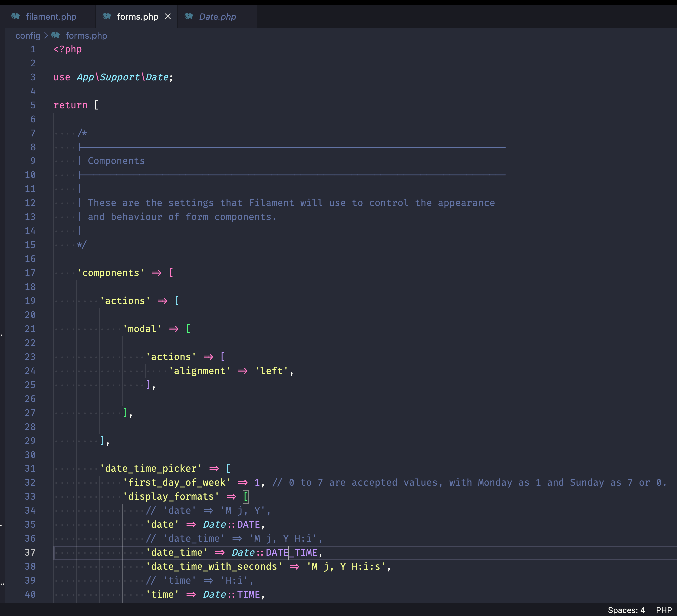Click the 'components' array key on line 17
Image resolution: width=677 pixels, height=616 pixels.
pos(111,273)
